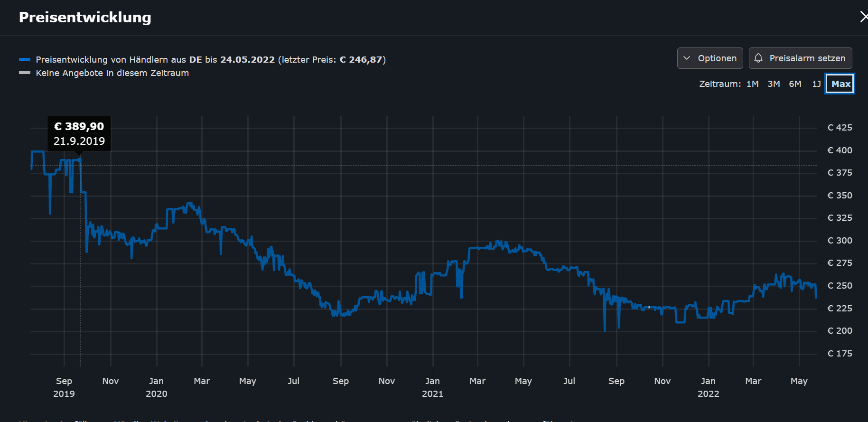Click the € 275 axis label
The image size is (868, 422).
840,263
